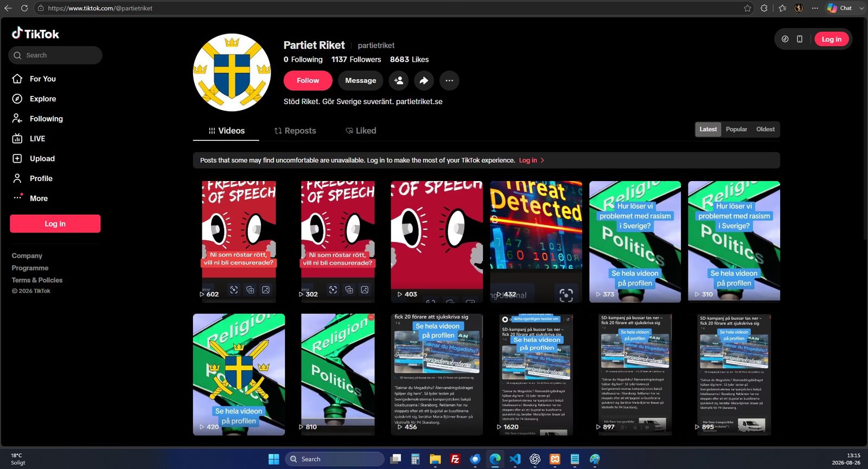Screen dimensions: 868x469
Task: Sort videos by Popular
Action: 736,129
